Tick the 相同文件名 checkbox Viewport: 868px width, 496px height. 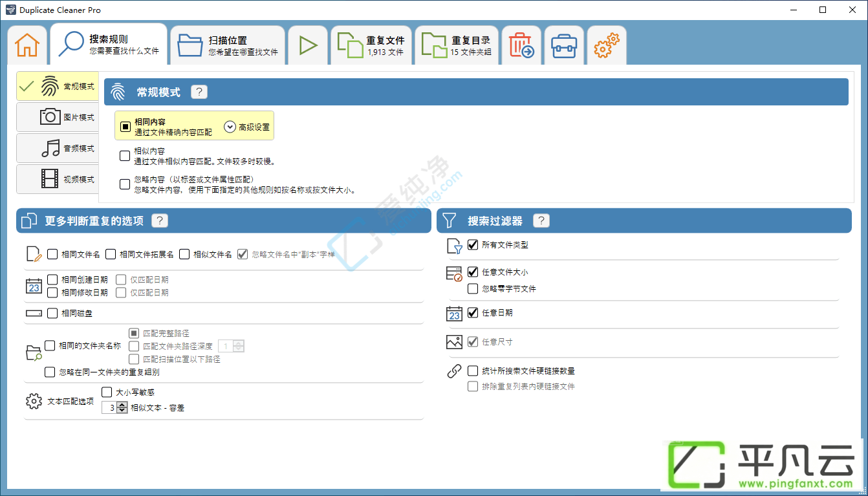52,254
